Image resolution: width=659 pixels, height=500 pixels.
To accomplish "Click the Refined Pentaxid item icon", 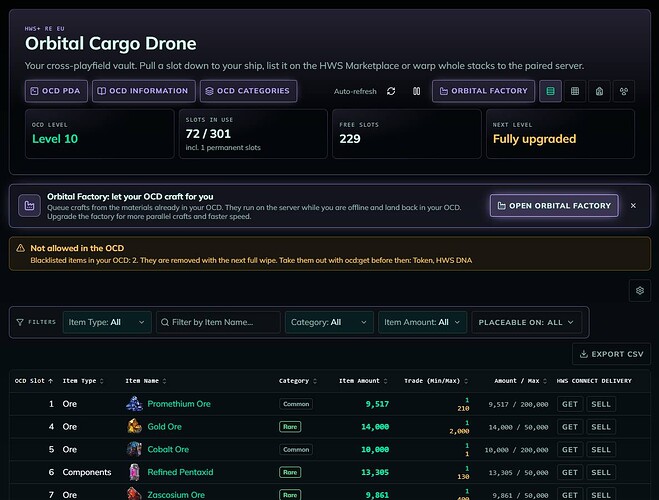I will point(134,472).
